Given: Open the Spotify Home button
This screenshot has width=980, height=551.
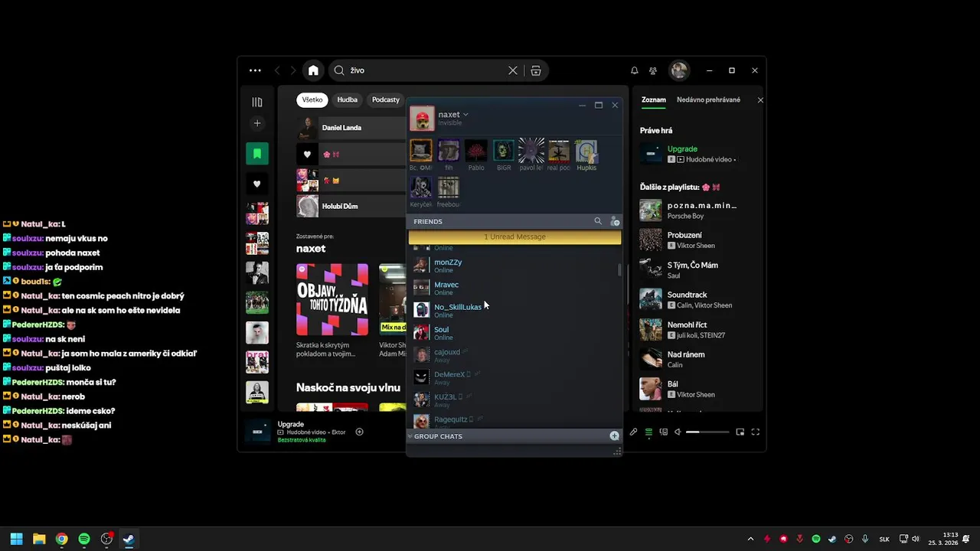Looking at the screenshot, I should [313, 70].
